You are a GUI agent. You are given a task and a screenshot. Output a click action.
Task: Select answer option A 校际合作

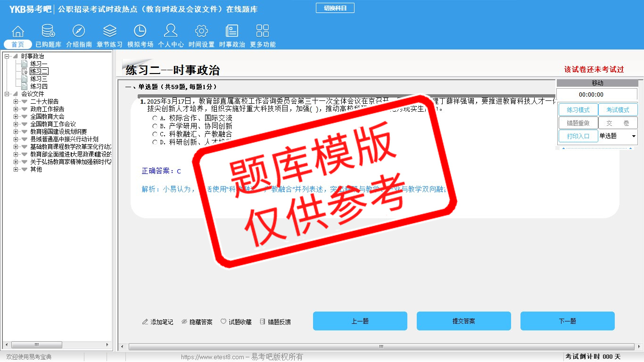click(155, 118)
